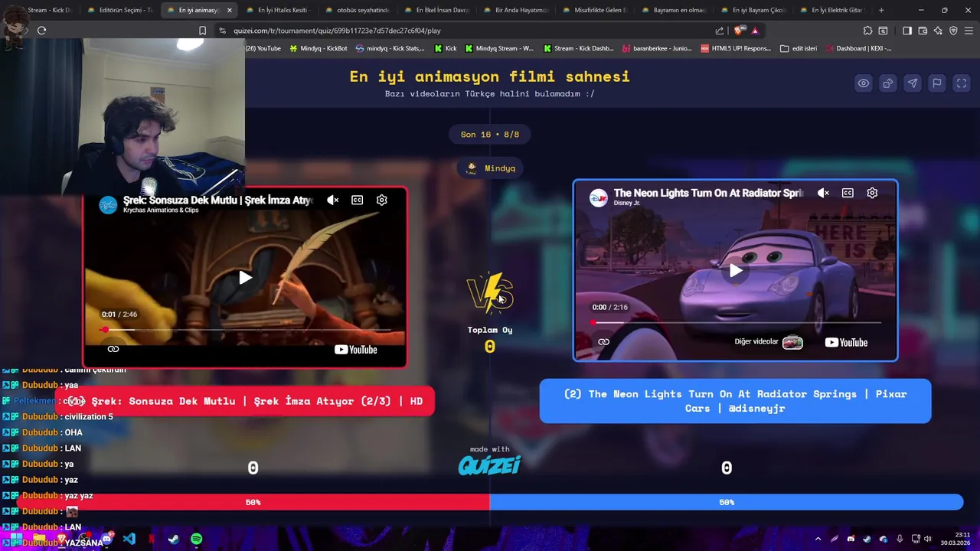Click the send/share paper plane icon
980x551 pixels.
point(912,83)
